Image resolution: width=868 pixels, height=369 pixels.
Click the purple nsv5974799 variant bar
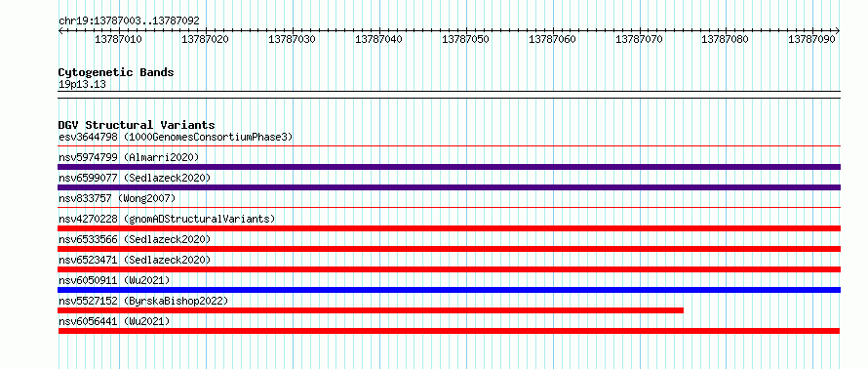(x=450, y=167)
